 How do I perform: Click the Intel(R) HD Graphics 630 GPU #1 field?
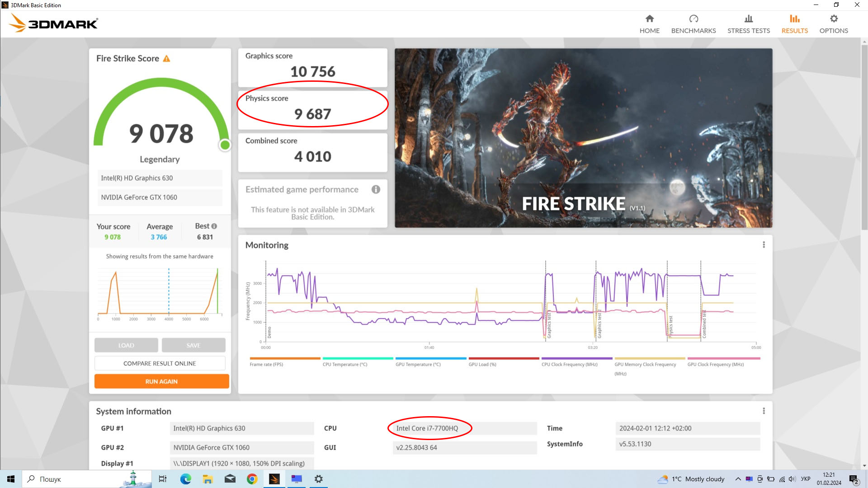(241, 428)
